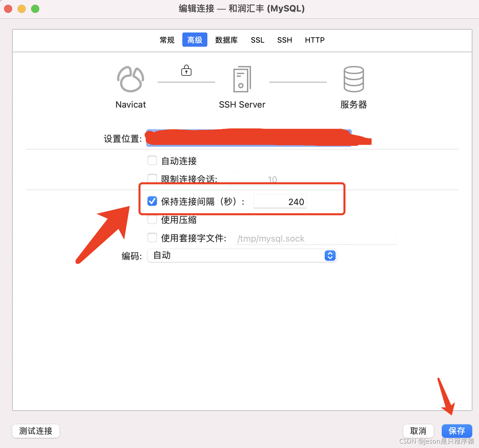The image size is (479, 448).
Task: Click the 取消 button
Action: click(x=418, y=431)
